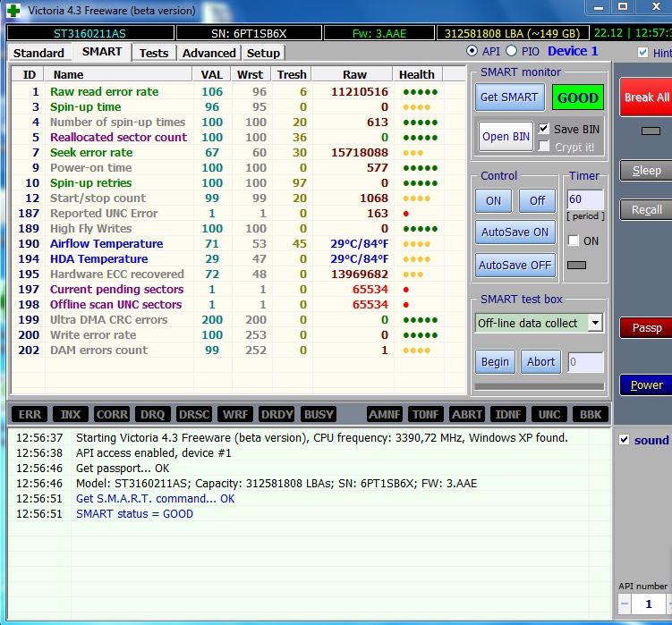Click the gray indicator lamp below Break All
672x625 pixels.
pos(651,131)
